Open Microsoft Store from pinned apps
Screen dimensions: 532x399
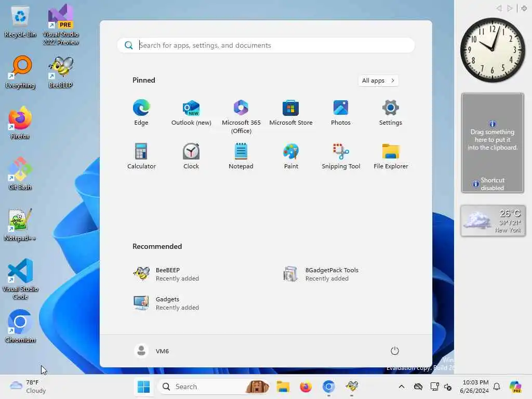point(291,113)
